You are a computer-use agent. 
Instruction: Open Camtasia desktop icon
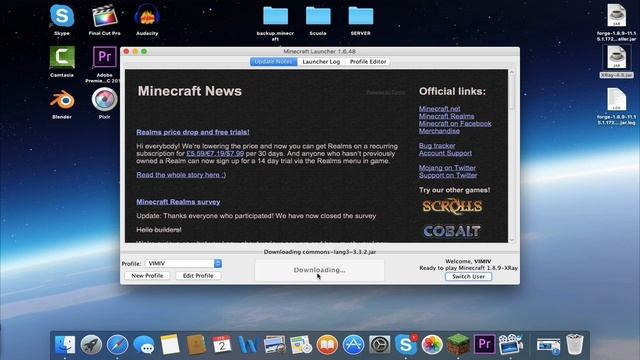[62, 57]
